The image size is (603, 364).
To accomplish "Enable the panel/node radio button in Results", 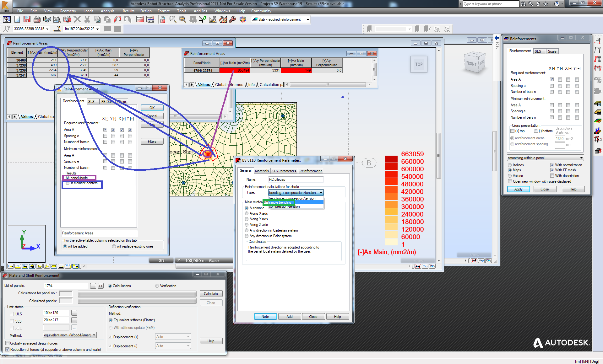I will point(68,178).
